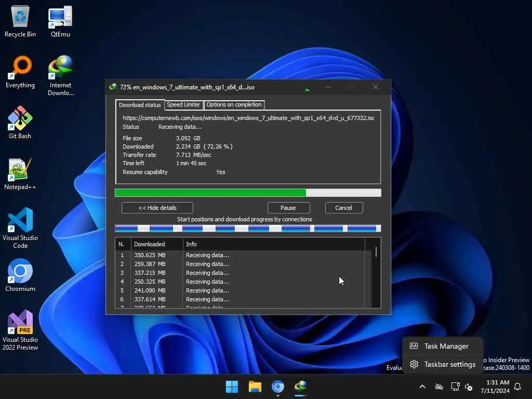Click the OneDrive cloud tray icon
Image resolution: width=532 pixels, height=399 pixels.
[x=439, y=387]
